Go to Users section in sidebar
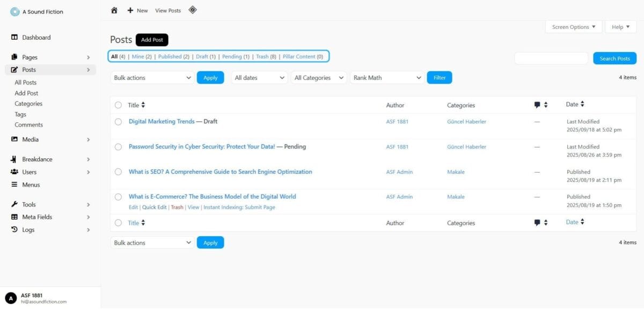 tap(29, 172)
